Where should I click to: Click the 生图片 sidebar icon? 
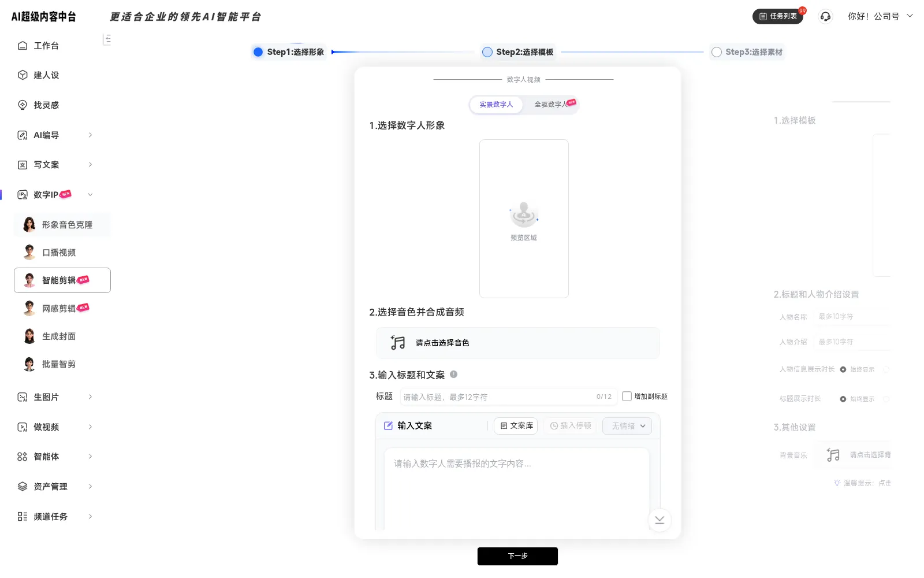point(23,397)
